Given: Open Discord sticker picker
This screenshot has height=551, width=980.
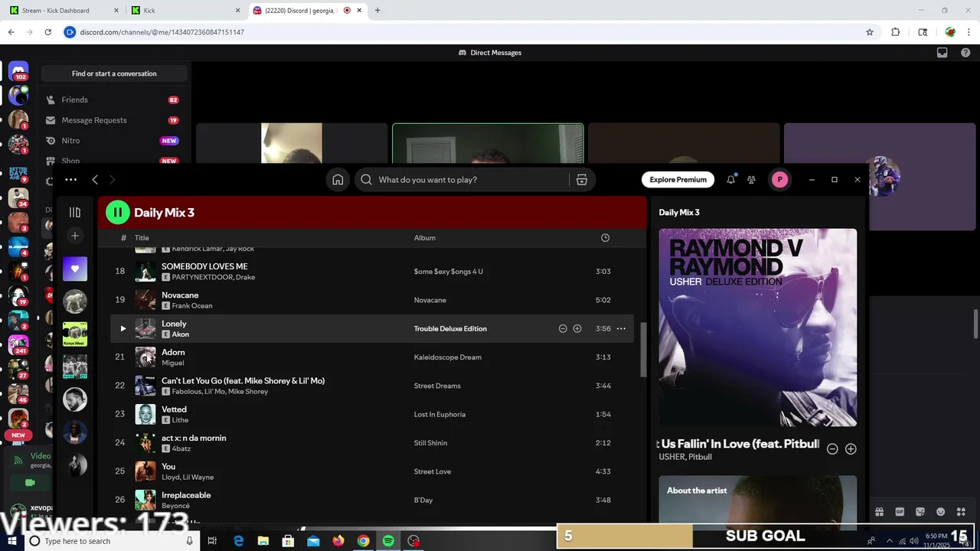Looking at the screenshot, I should (x=920, y=512).
